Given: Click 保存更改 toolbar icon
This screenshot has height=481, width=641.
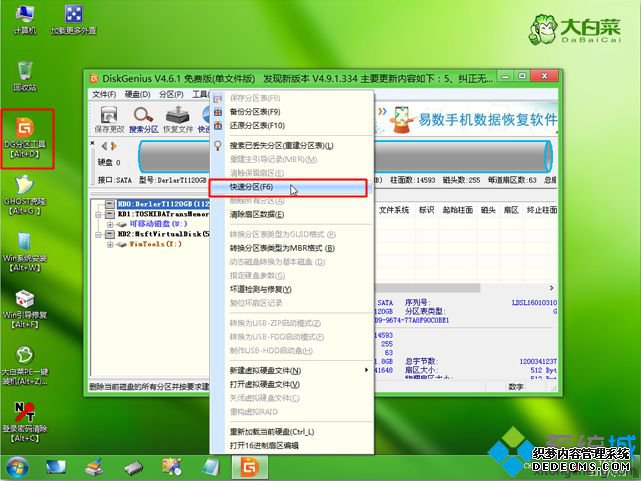Looking at the screenshot, I should (x=109, y=119).
